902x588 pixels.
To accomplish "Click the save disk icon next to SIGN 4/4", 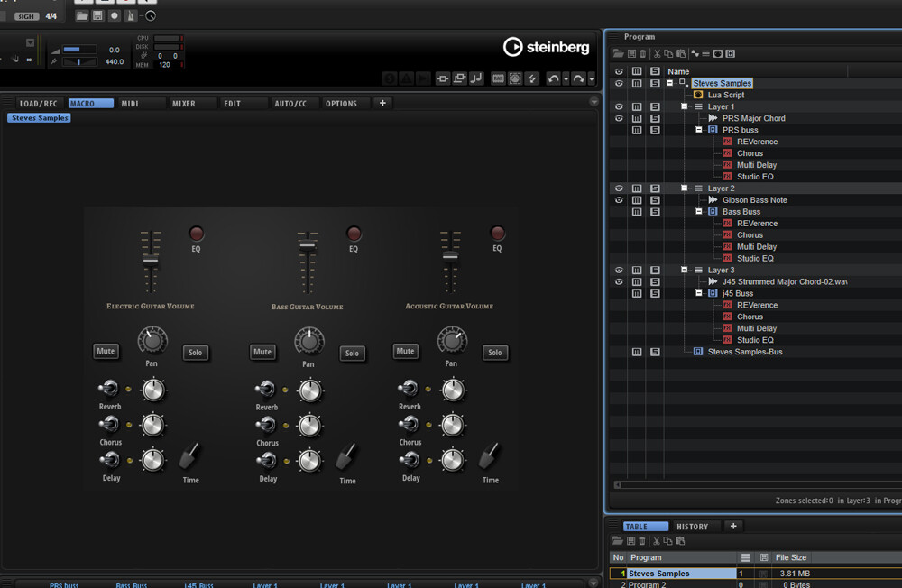I will point(97,15).
